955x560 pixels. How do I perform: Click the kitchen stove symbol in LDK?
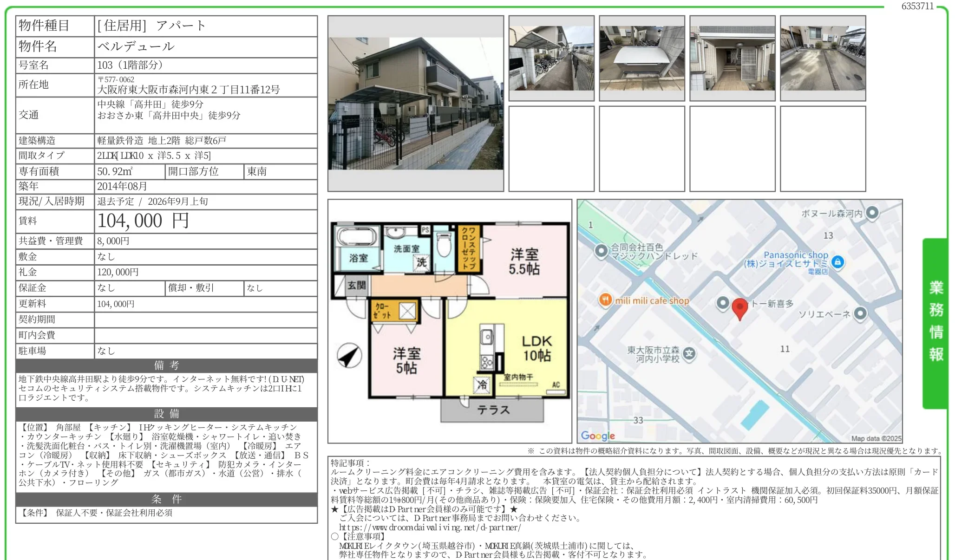tap(487, 362)
